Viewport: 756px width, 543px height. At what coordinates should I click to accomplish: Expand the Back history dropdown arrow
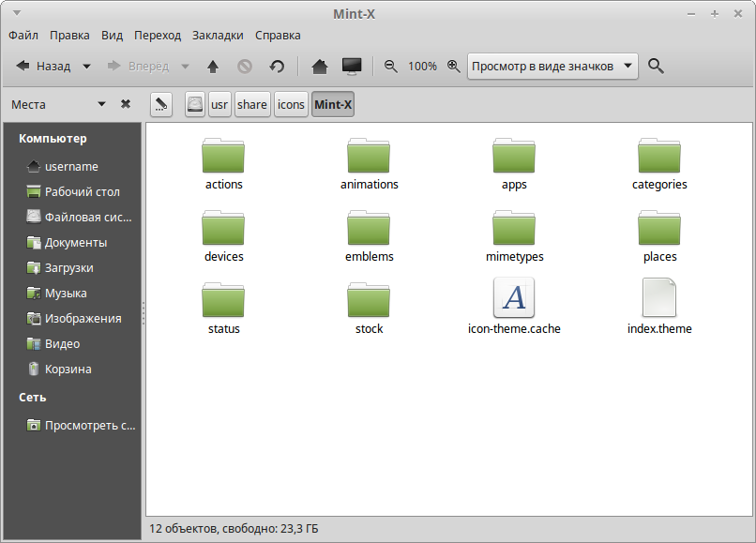87,67
